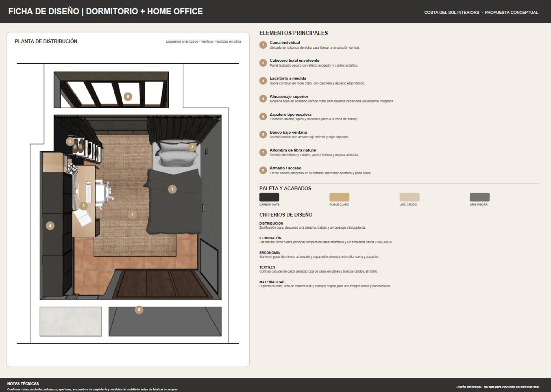This screenshot has width=551, height=392.
Task: Click the 'Zapatero tipo escalera' title
Action: click(x=290, y=114)
